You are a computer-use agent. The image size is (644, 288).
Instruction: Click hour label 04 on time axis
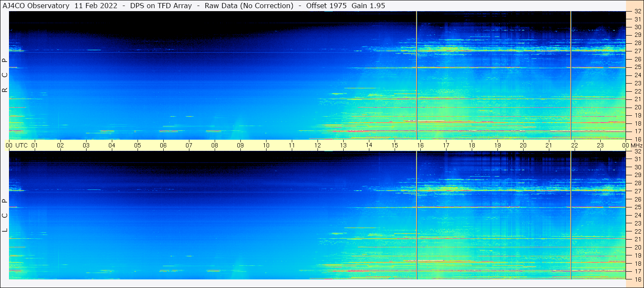[112, 145]
